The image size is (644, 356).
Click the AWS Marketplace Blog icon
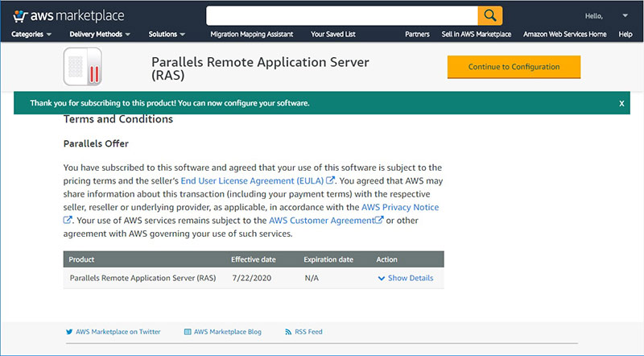tap(188, 332)
